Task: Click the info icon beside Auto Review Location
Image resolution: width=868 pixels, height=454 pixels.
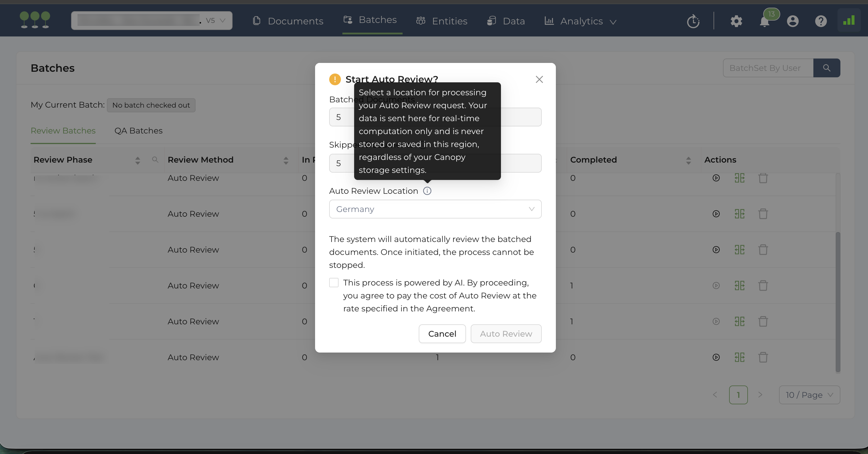Action: click(x=427, y=191)
